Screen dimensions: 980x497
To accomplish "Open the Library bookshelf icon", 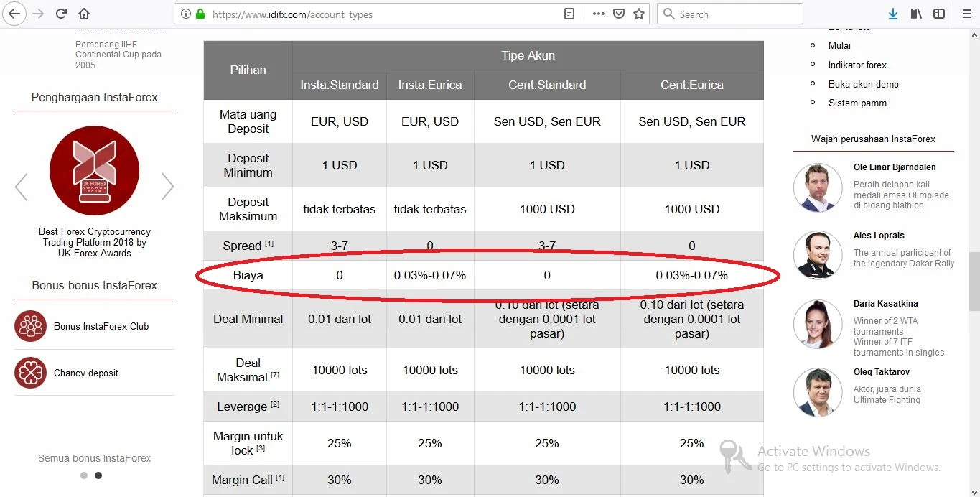I will [915, 14].
